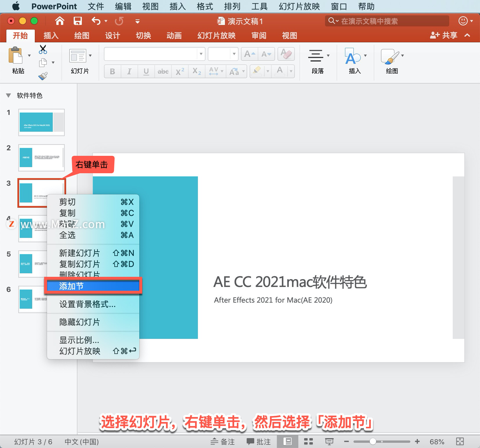Screen dimensions: 480x448
Task: Switch to slide sorter grid view
Action: (x=308, y=442)
